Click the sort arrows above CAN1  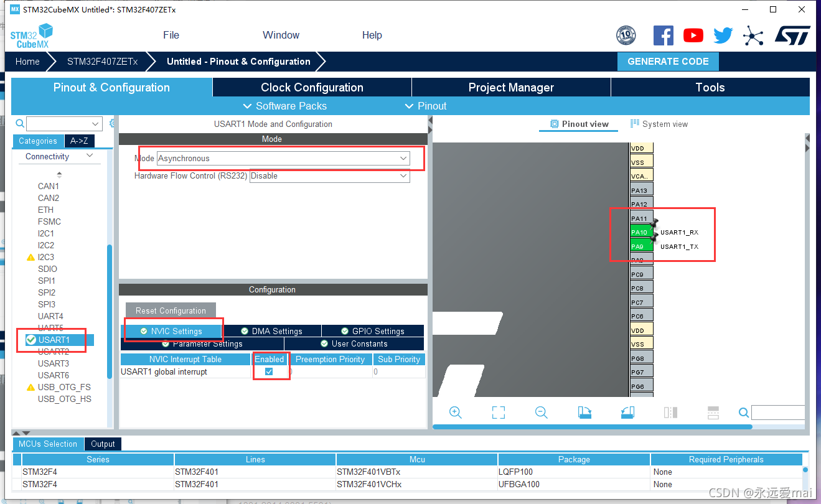click(x=59, y=175)
